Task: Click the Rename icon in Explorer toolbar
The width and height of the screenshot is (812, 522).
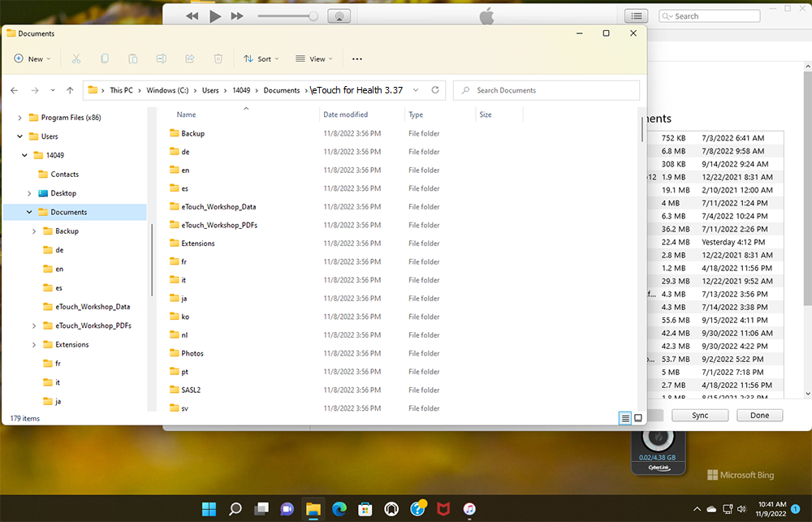Action: pyautogui.click(x=161, y=59)
